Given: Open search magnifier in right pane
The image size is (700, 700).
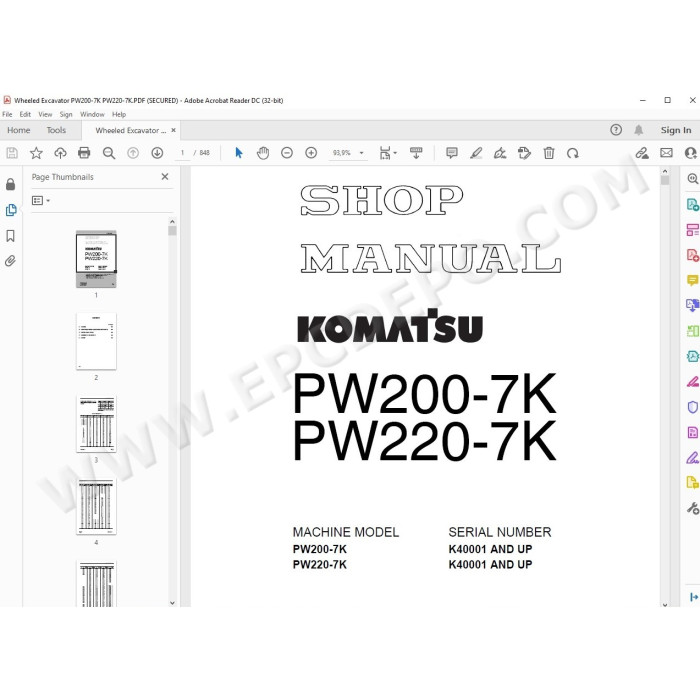Looking at the screenshot, I should [692, 179].
